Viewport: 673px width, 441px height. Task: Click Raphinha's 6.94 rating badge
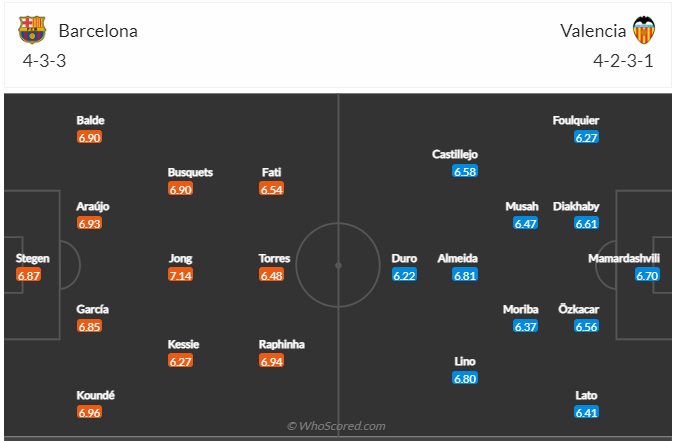point(272,361)
